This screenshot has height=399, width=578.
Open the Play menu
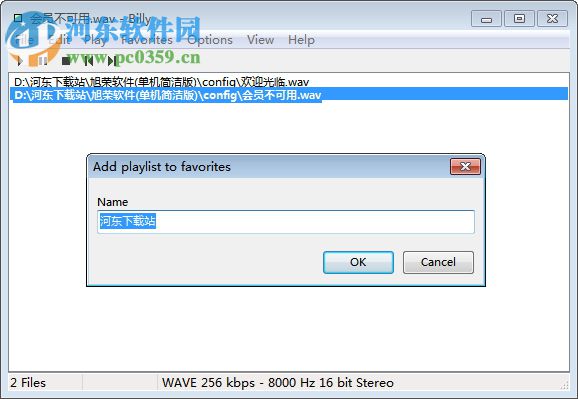coord(95,40)
